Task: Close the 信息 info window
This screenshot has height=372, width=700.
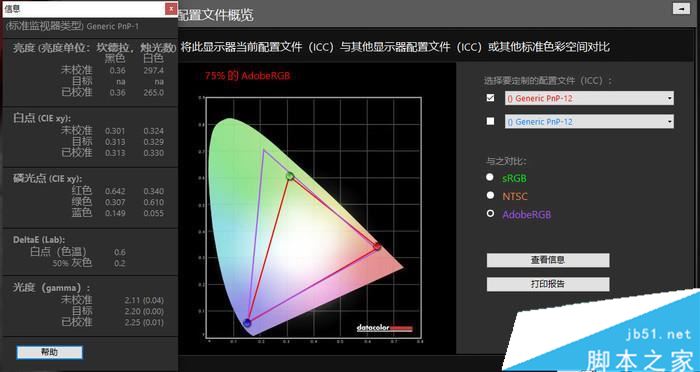Action: pos(171,8)
